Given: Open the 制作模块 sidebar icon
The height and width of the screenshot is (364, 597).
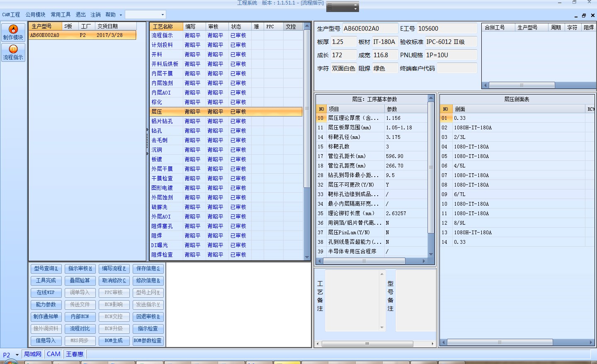Looking at the screenshot, I should 13,32.
